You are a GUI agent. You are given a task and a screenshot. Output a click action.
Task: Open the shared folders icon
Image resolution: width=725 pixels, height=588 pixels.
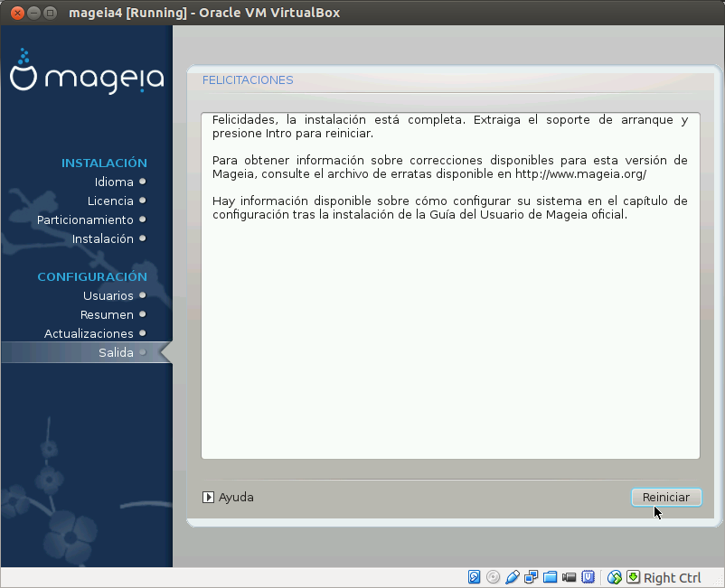(551, 576)
